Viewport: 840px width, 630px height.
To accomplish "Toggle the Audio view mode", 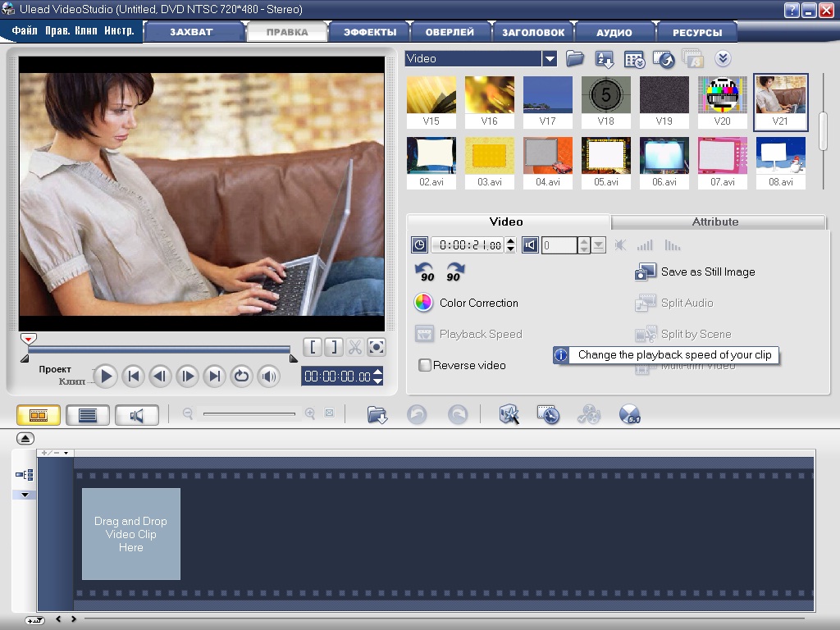I will point(137,416).
